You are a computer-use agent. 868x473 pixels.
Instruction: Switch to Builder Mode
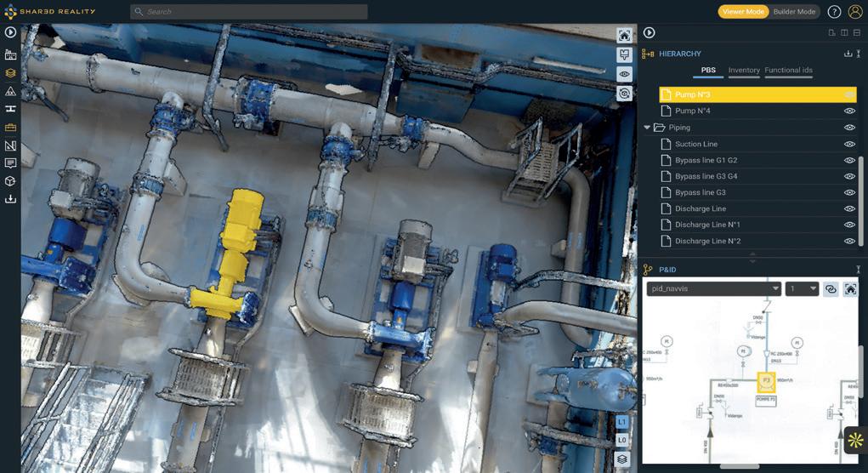coord(794,12)
